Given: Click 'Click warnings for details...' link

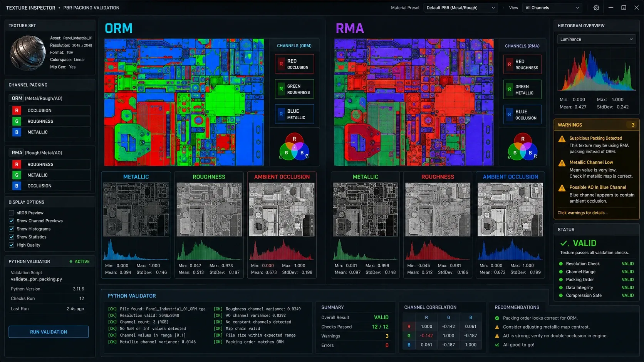Looking at the screenshot, I should (583, 213).
